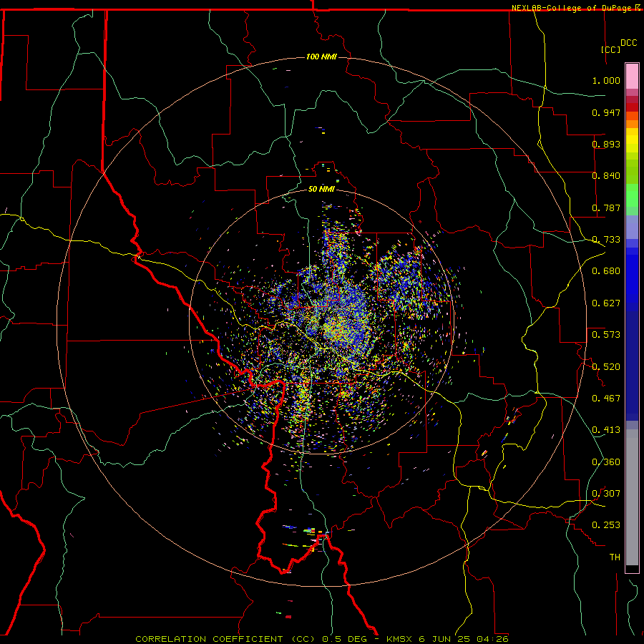Click the 0.787 legend value
Screen dimensions: 644x644
[606, 208]
